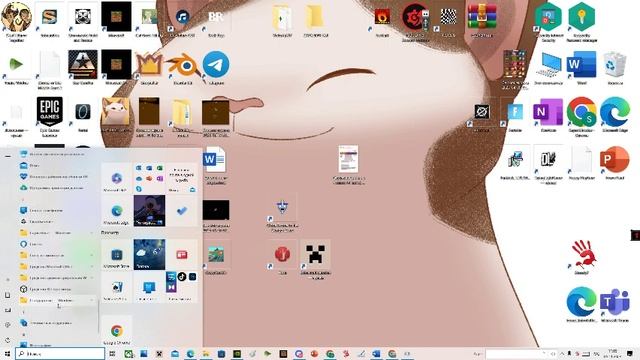This screenshot has height=360, width=640.
Task: Open the WinRAR desktop icon
Action: pos(482,17)
